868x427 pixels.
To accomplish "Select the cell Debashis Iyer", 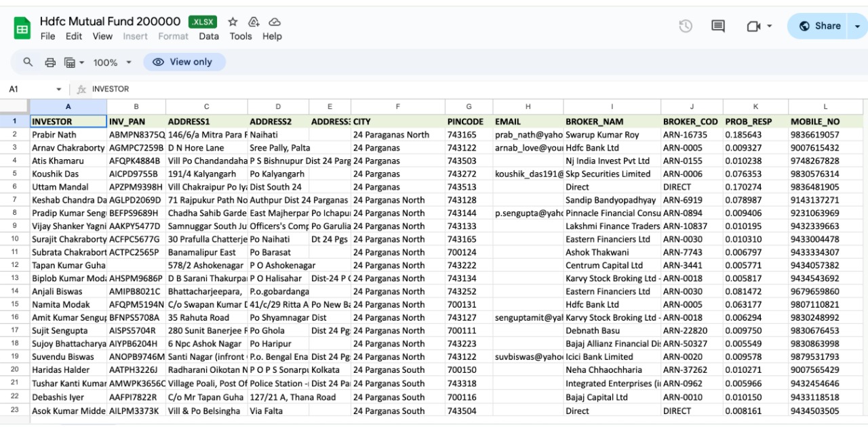I will tap(68, 397).
